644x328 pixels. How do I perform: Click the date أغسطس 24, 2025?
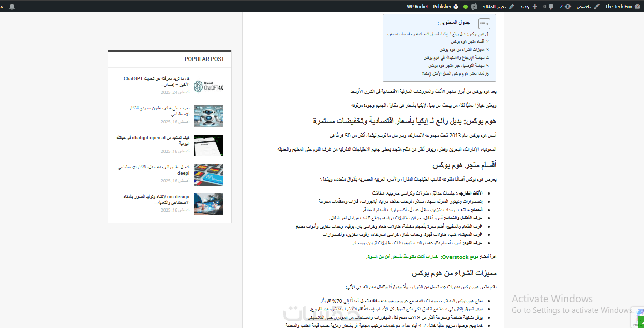[175, 92]
